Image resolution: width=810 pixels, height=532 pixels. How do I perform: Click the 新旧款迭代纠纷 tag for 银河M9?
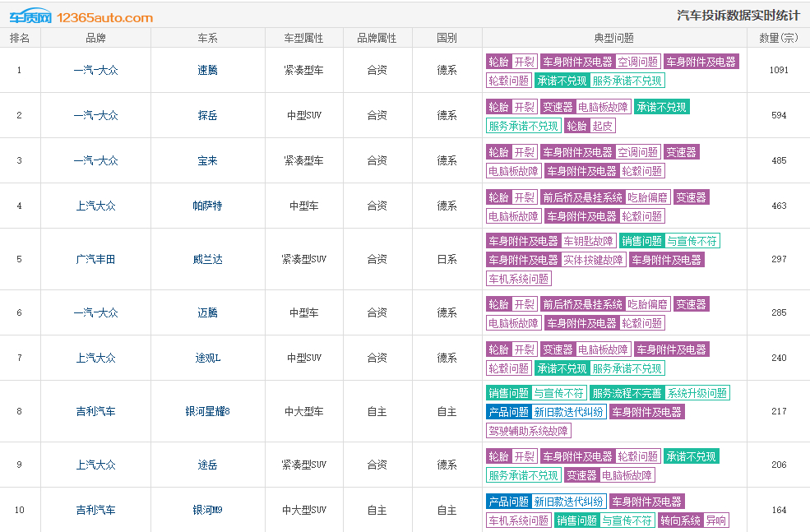tap(568, 502)
